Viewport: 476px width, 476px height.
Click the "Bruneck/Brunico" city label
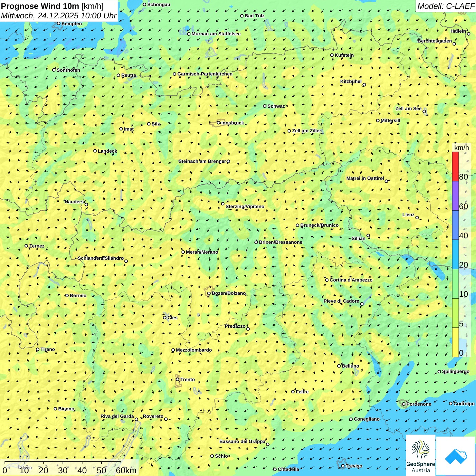click(x=319, y=225)
